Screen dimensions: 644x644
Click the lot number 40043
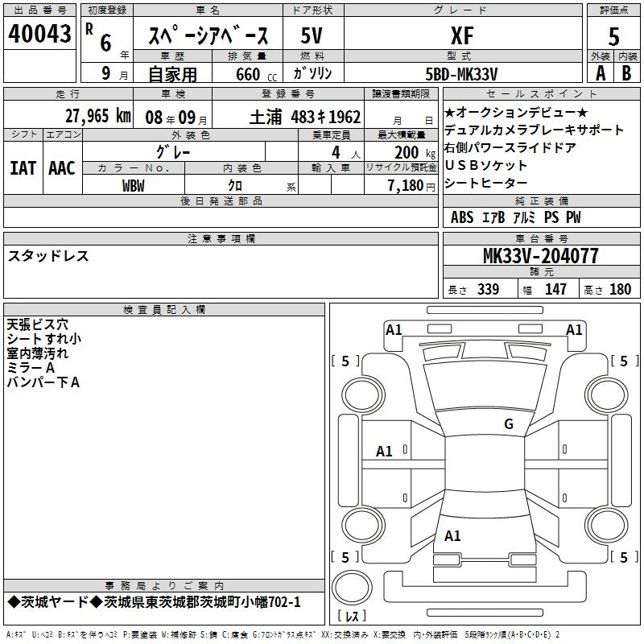tap(39, 34)
